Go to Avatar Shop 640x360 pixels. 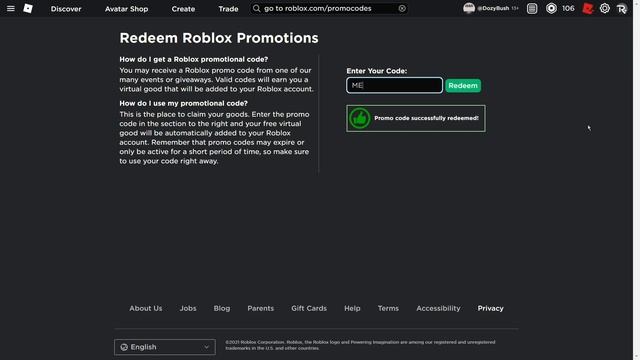coord(127,9)
